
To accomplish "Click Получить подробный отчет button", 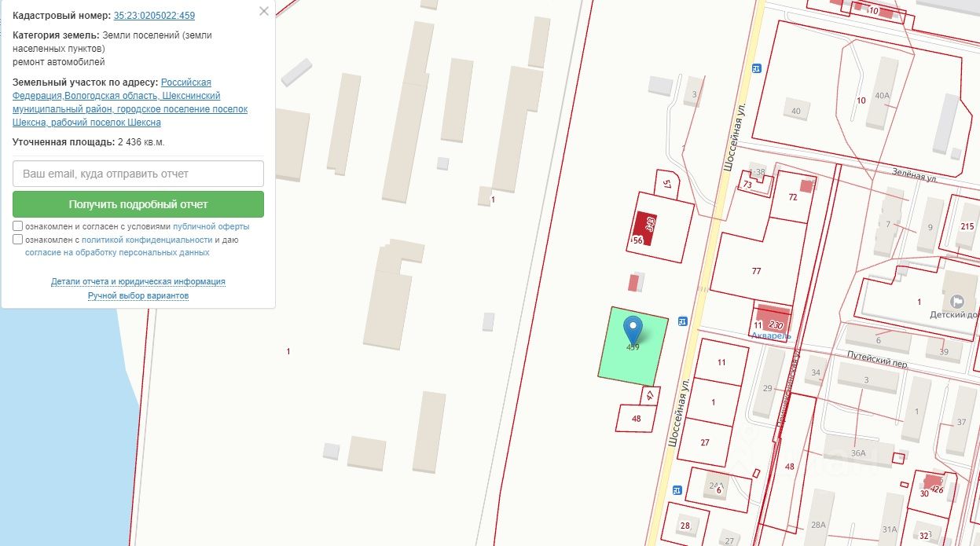I will [138, 204].
